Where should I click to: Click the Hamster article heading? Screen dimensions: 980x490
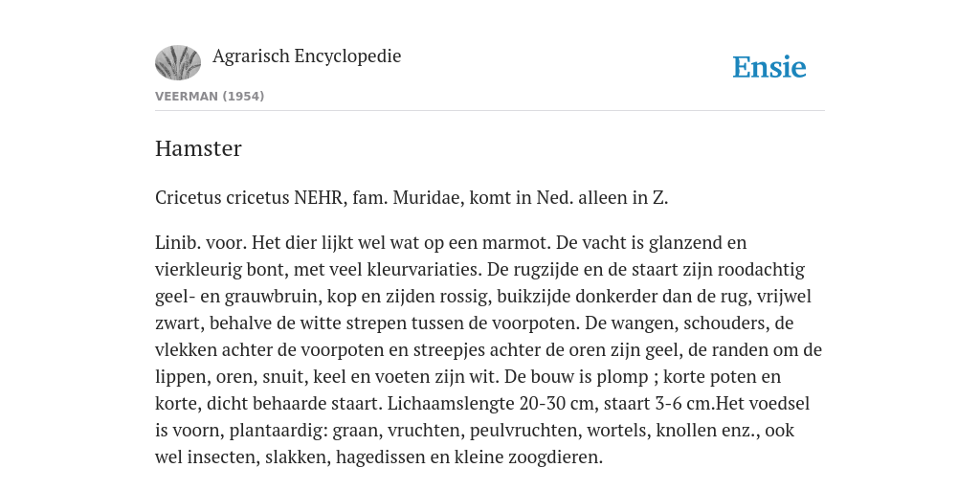click(198, 148)
